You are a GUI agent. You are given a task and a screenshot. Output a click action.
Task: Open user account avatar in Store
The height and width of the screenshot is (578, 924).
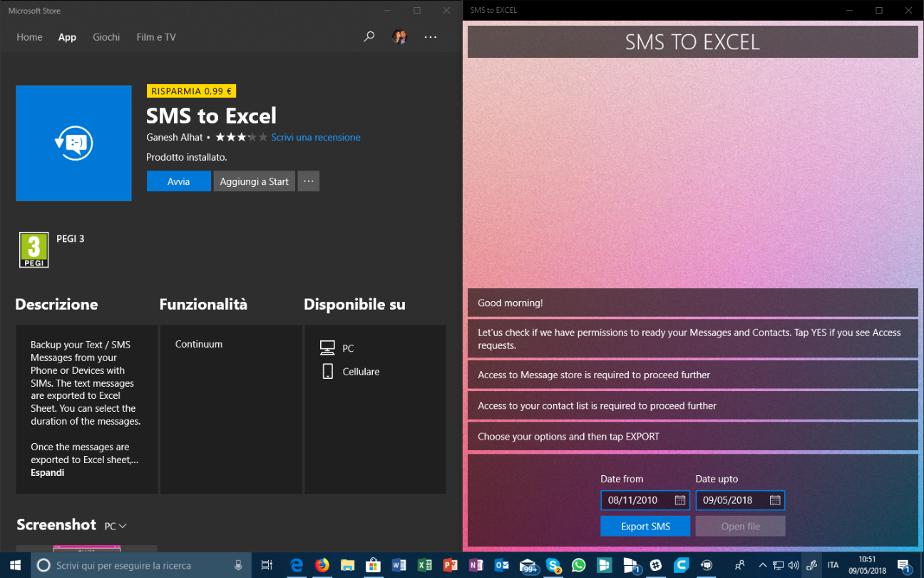click(x=400, y=36)
